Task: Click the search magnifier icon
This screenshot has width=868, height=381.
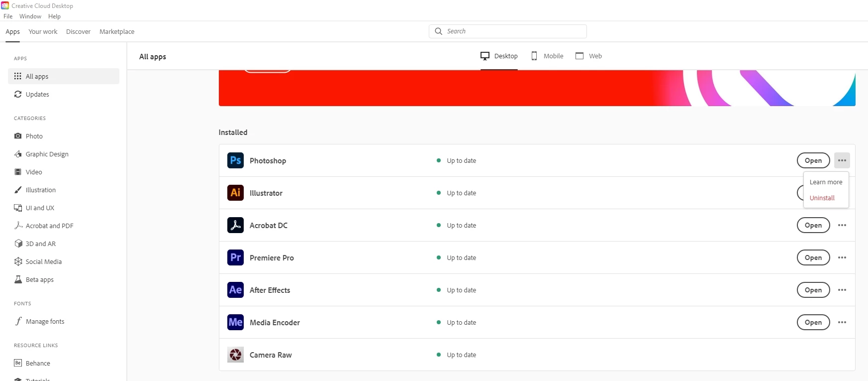Action: [x=438, y=31]
